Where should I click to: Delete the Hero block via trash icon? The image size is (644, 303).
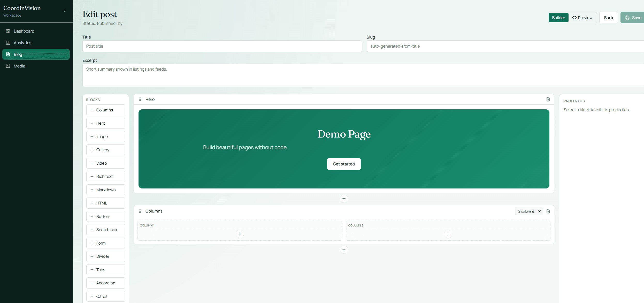[x=548, y=99]
